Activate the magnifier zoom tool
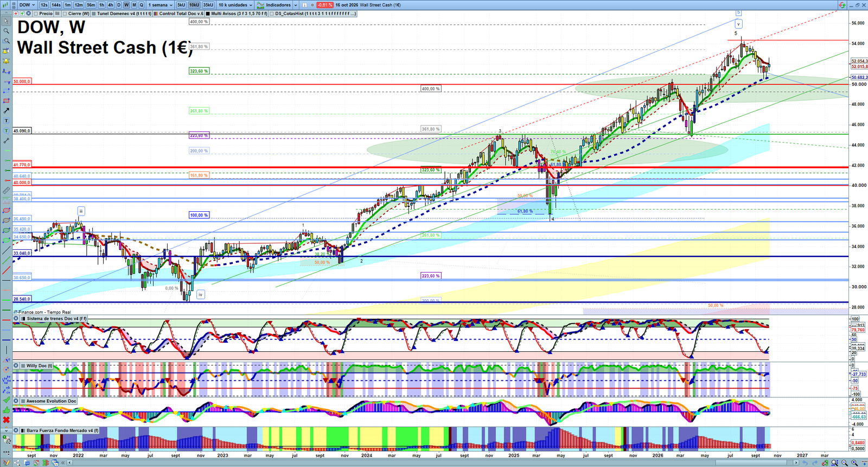This screenshot has height=467, width=868. 6,31
